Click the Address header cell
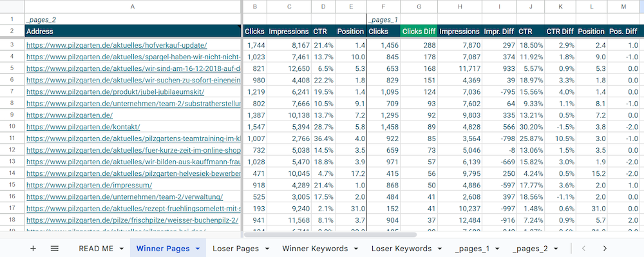 [132, 31]
